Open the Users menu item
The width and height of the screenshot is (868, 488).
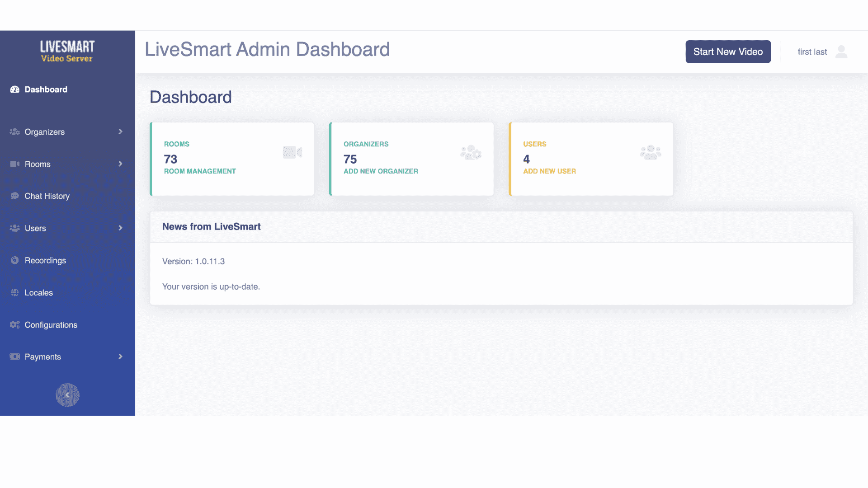pyautogui.click(x=35, y=228)
